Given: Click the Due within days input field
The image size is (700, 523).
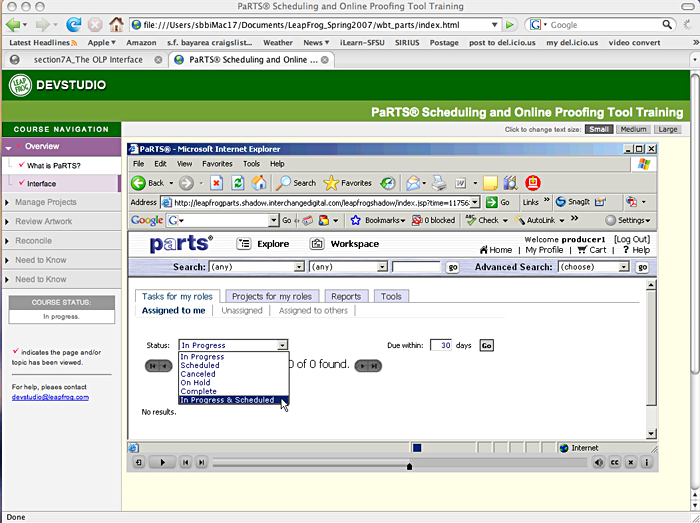Looking at the screenshot, I should coord(441,345).
